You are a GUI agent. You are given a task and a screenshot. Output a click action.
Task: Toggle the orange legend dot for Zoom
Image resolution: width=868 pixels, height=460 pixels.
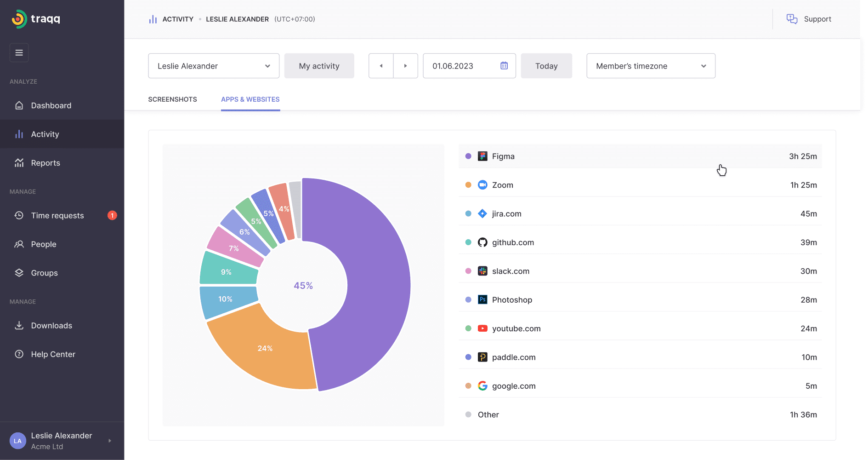[468, 184]
